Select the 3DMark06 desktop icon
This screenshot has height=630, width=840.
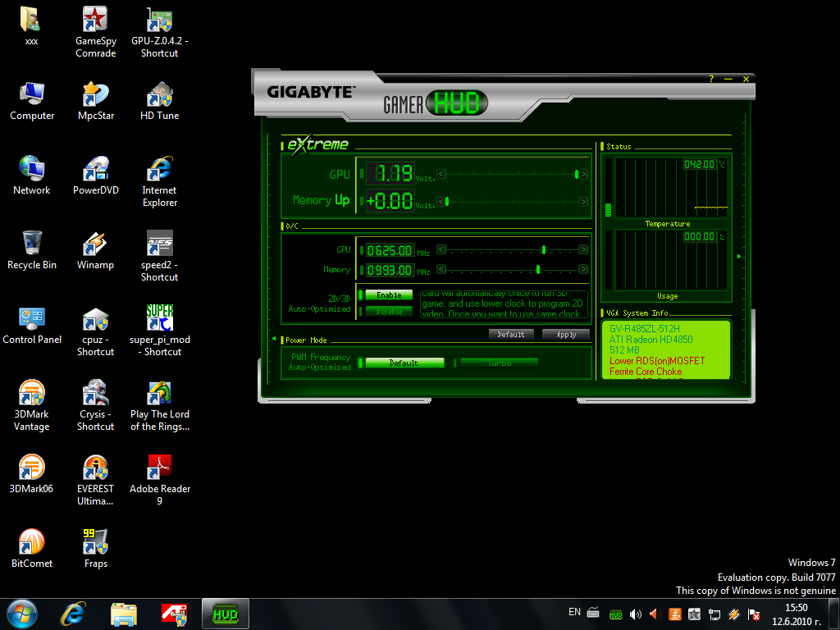click(32, 473)
